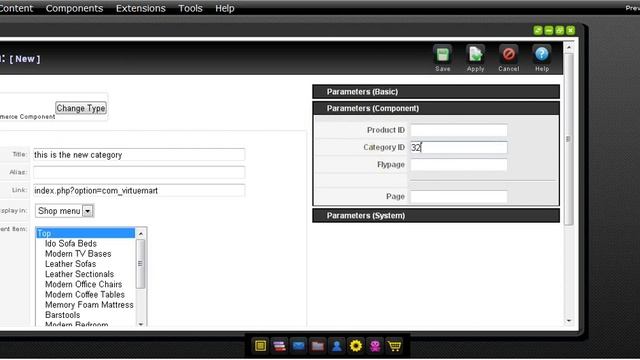Open the shopping cart dock icon
The width and height of the screenshot is (640, 360).
tap(394, 346)
